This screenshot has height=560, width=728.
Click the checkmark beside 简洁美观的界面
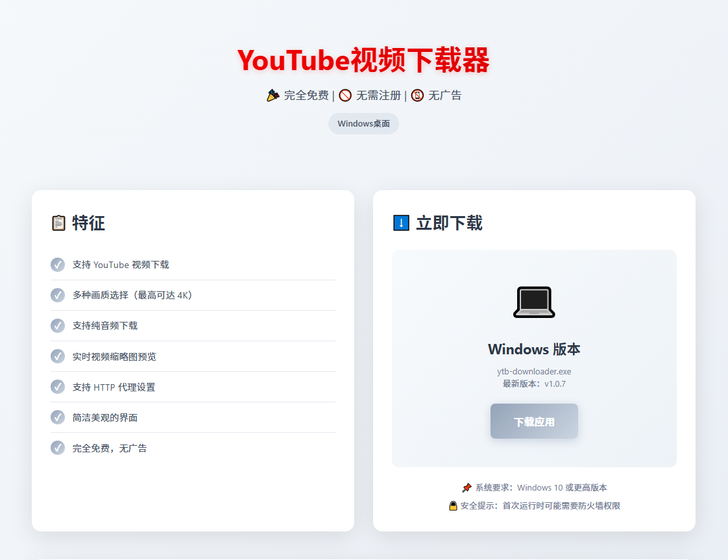(x=58, y=417)
